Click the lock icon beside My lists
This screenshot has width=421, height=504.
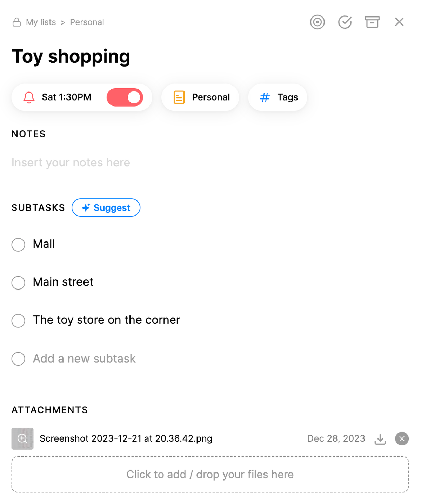point(16,22)
